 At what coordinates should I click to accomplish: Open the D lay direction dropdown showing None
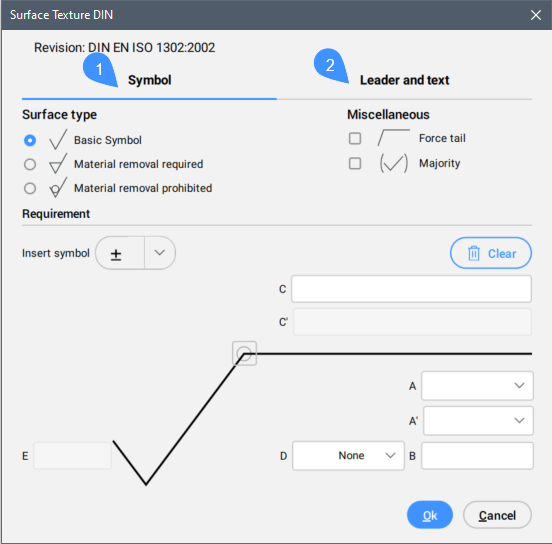pos(348,456)
